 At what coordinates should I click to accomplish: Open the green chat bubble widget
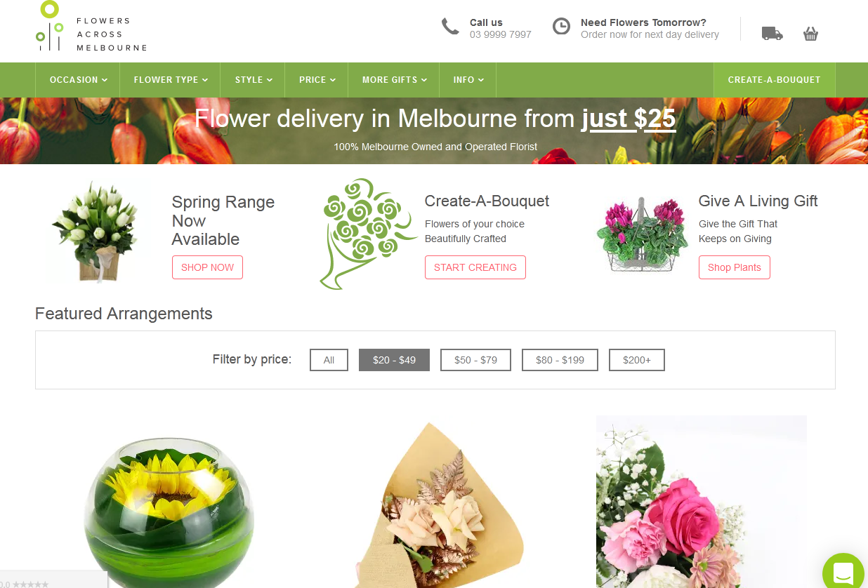[844, 572]
